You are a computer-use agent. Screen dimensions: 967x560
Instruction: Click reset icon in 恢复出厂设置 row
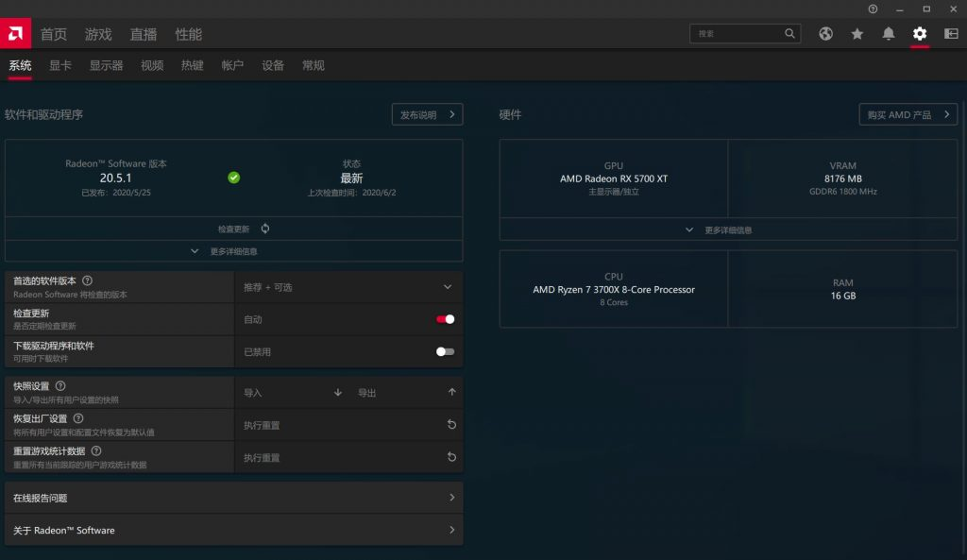tap(451, 425)
